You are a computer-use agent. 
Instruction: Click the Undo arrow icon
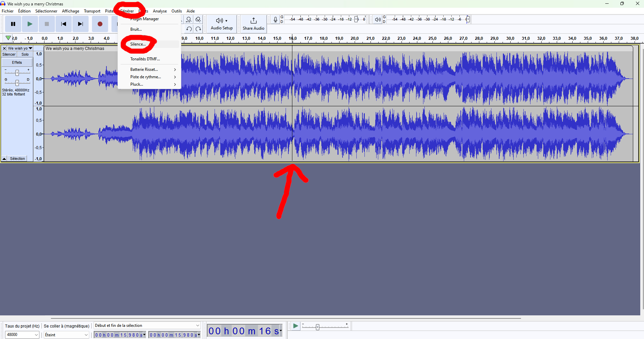coord(189,29)
